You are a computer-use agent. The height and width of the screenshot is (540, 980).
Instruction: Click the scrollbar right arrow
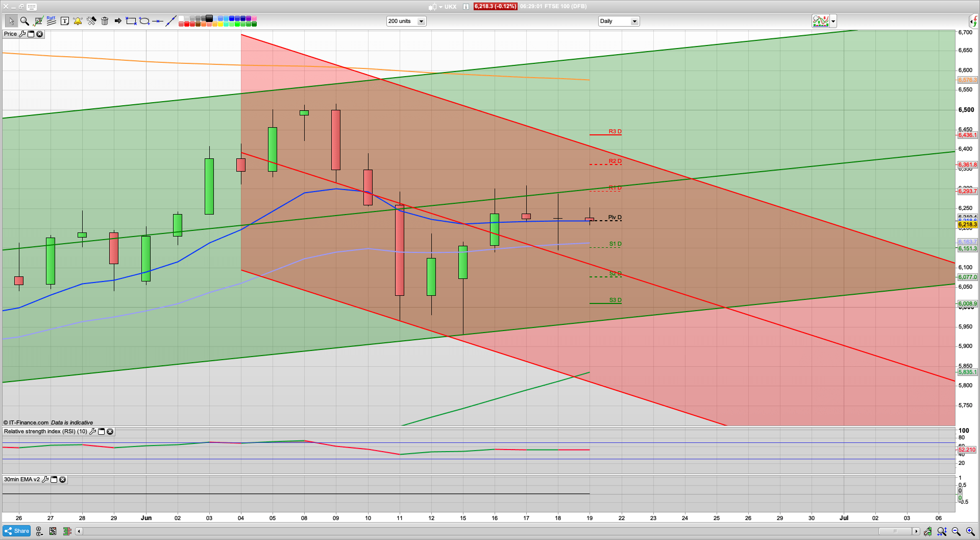[x=916, y=531]
